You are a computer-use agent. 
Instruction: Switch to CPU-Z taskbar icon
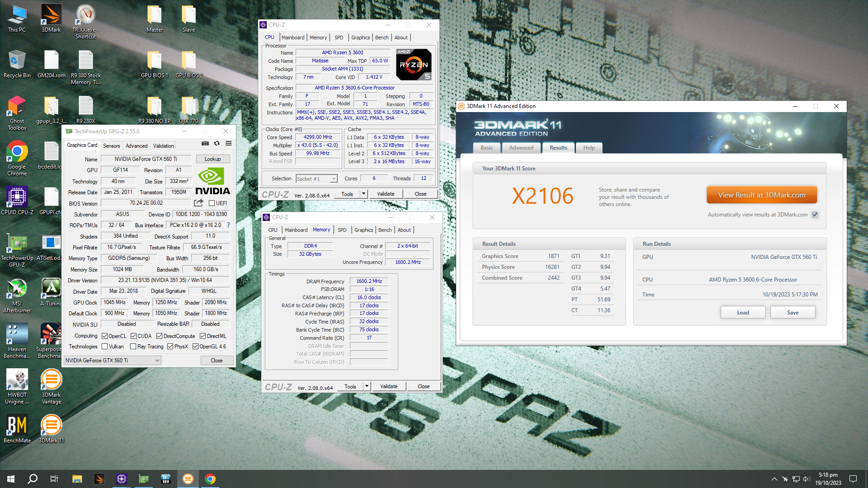pos(121,479)
